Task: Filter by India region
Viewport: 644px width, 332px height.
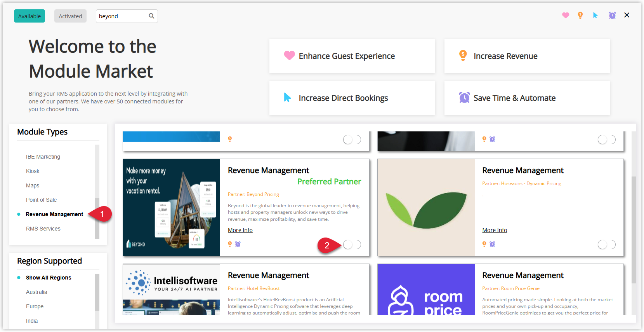Action: (32, 321)
